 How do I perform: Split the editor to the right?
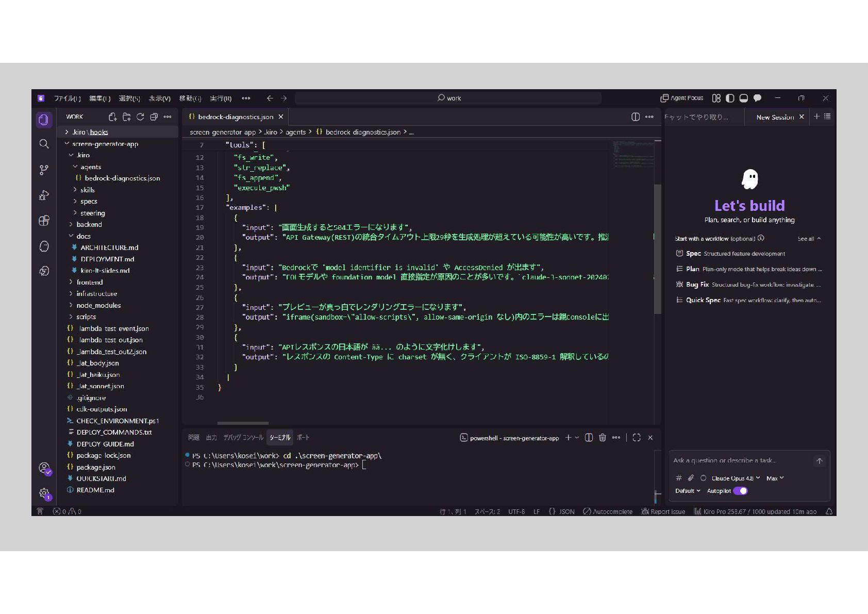(636, 117)
